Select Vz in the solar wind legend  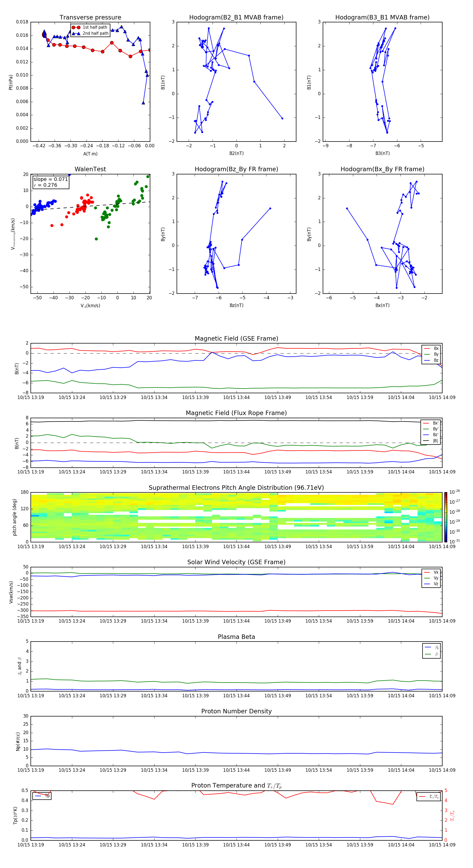(431, 584)
